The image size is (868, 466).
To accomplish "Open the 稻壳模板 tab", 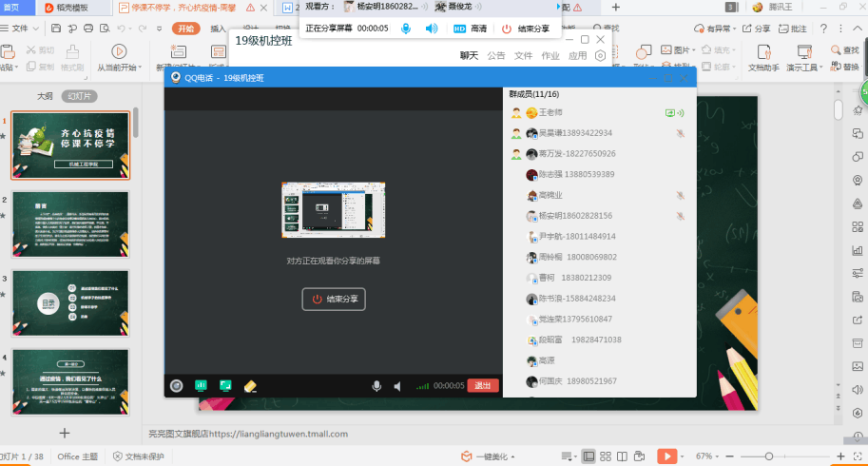I will coord(73,8).
